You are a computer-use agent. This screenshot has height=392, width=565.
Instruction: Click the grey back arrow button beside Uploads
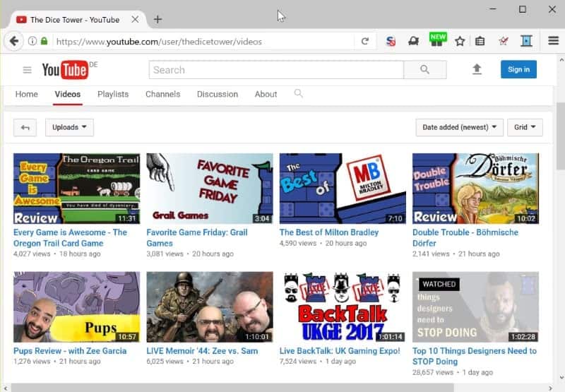point(25,128)
